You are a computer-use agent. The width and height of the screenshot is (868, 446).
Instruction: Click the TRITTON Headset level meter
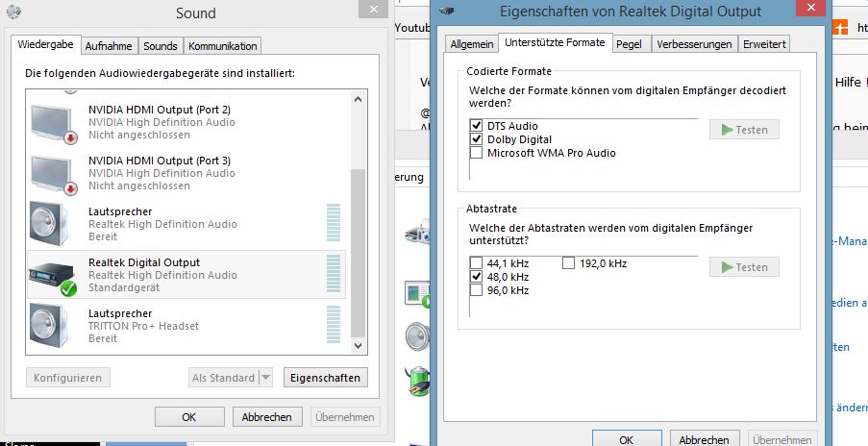pos(334,324)
